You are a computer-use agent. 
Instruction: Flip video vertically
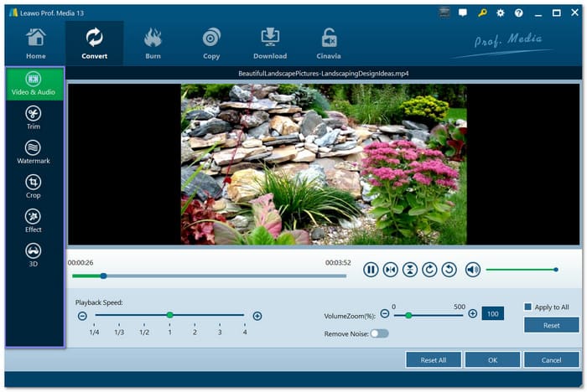pos(410,270)
